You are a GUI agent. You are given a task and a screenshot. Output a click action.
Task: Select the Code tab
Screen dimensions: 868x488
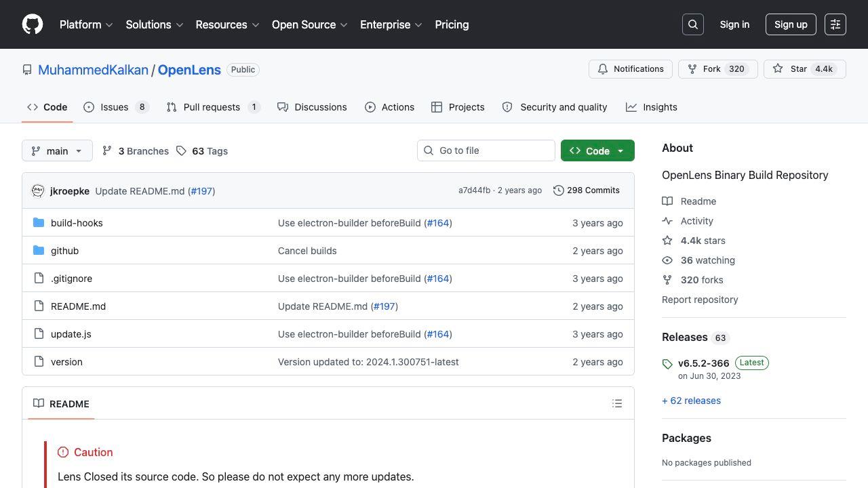point(47,107)
